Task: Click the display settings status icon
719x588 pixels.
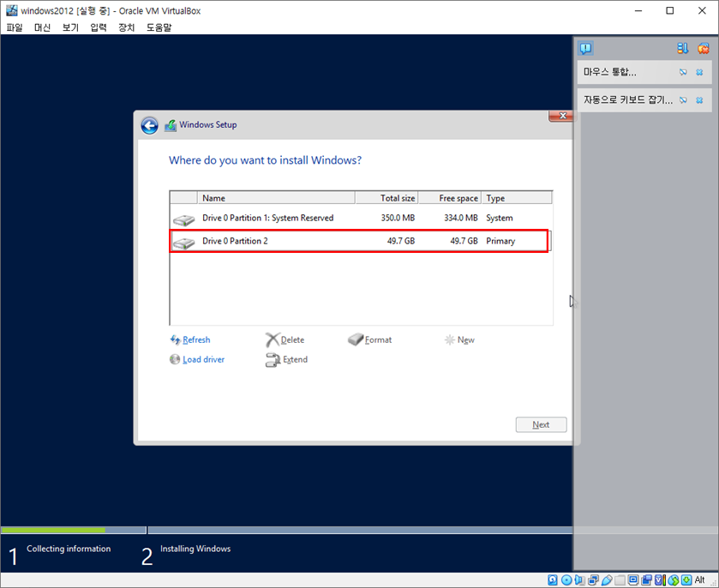Action: click(x=633, y=580)
